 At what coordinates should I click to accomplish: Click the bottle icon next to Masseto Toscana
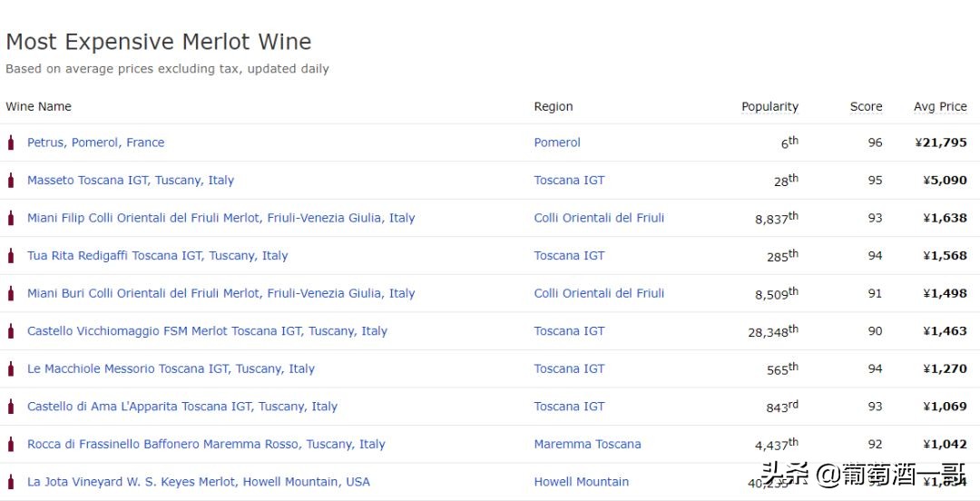coord(11,181)
